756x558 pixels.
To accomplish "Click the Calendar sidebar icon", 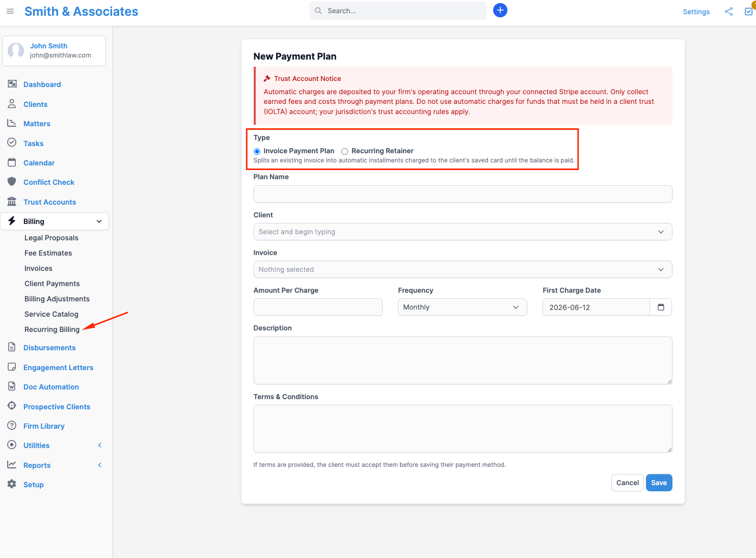I will pyautogui.click(x=12, y=162).
